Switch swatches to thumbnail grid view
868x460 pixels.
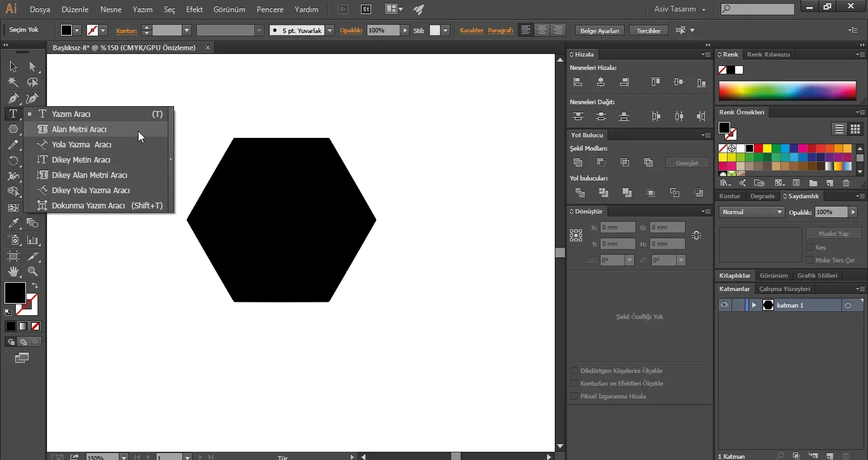pyautogui.click(x=855, y=129)
